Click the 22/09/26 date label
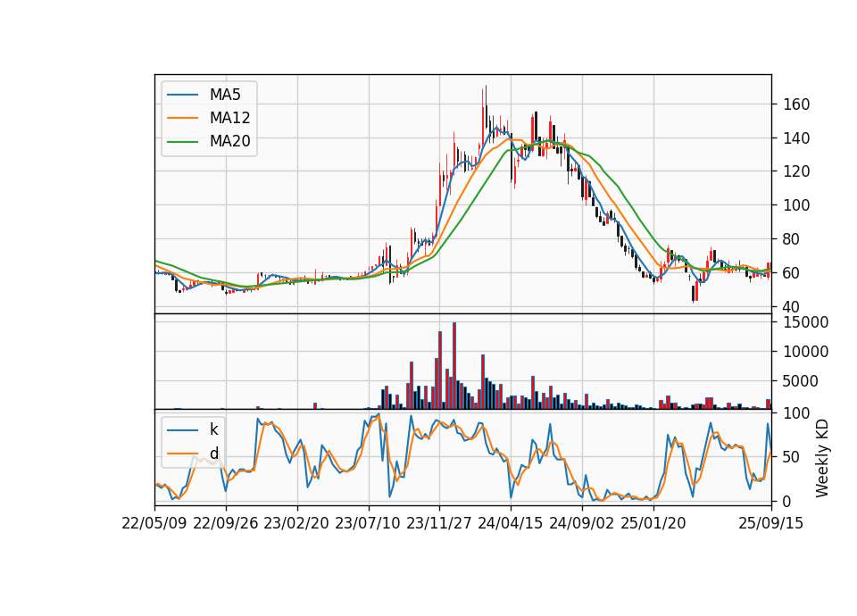 [226, 523]
